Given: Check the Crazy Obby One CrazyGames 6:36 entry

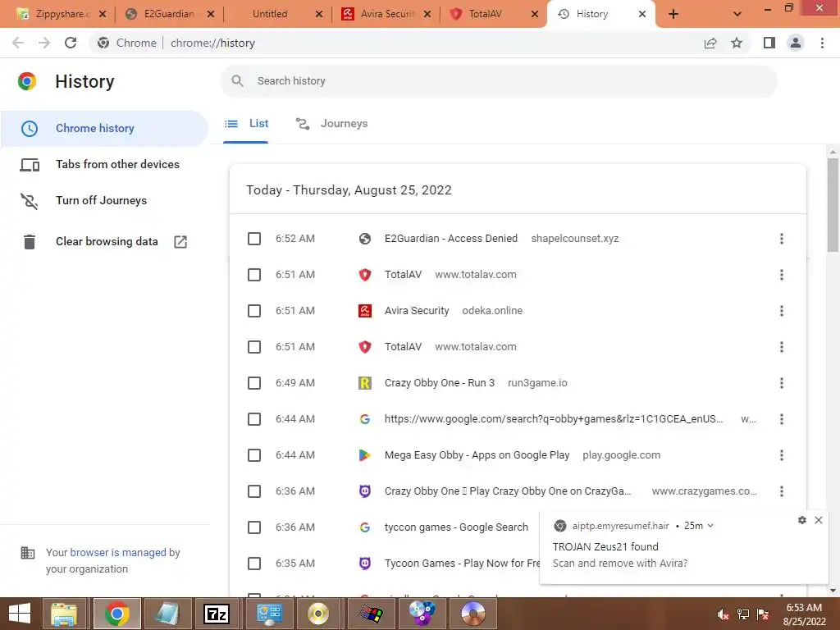Looking at the screenshot, I should [254, 491].
